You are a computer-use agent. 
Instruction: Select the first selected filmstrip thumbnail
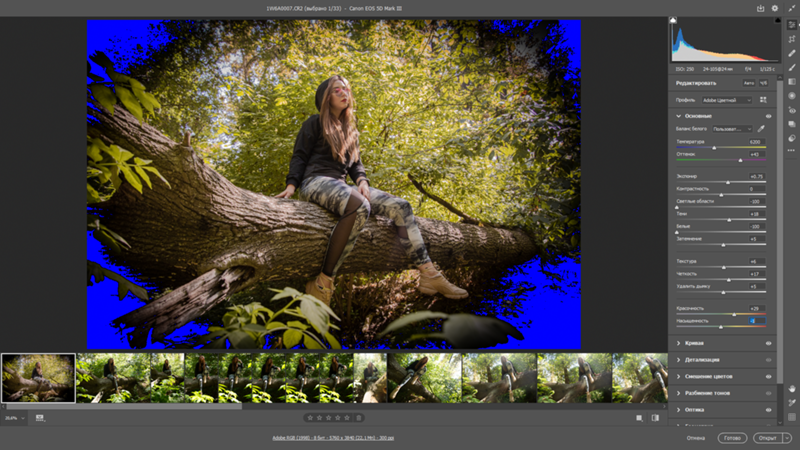coord(38,378)
